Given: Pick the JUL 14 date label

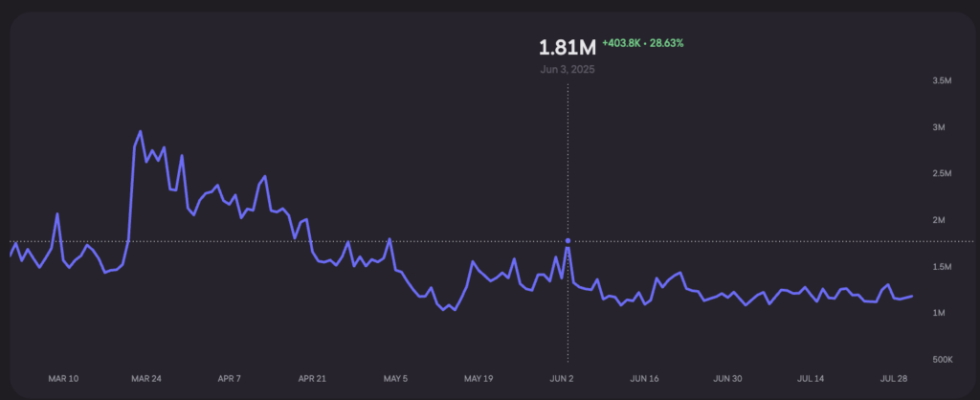Looking at the screenshot, I should (812, 379).
